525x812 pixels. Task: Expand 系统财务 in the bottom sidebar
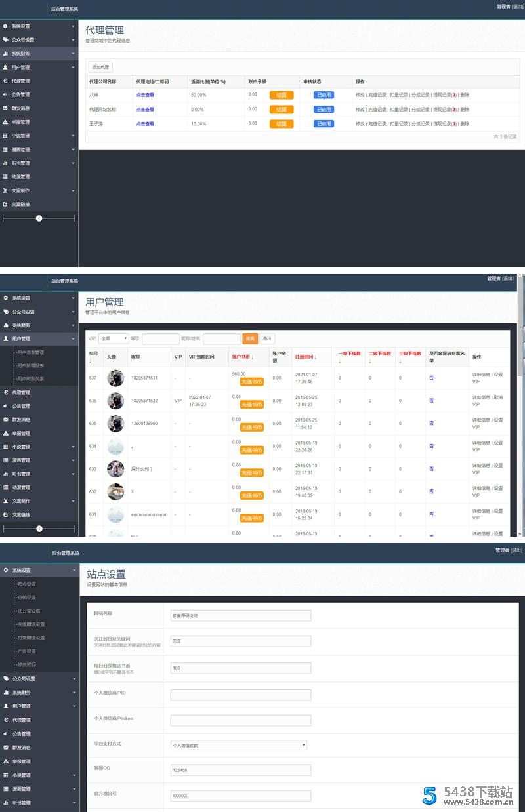point(39,693)
